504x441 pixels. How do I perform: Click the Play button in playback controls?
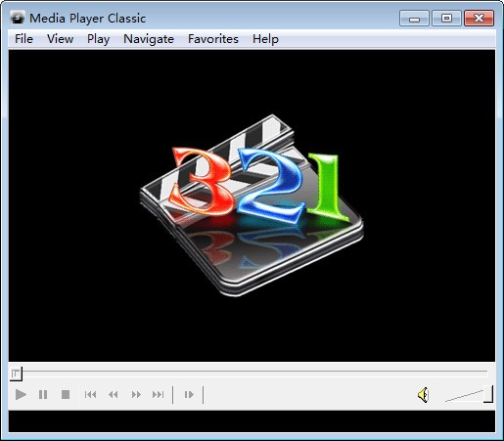click(21, 395)
